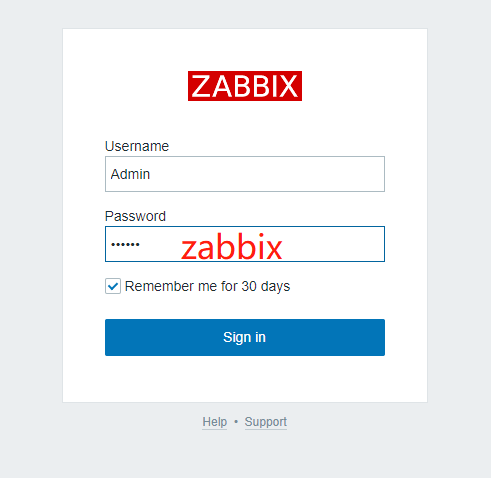Click the Sign in button
Image resolution: width=491 pixels, height=478 pixels.
pyautogui.click(x=245, y=337)
